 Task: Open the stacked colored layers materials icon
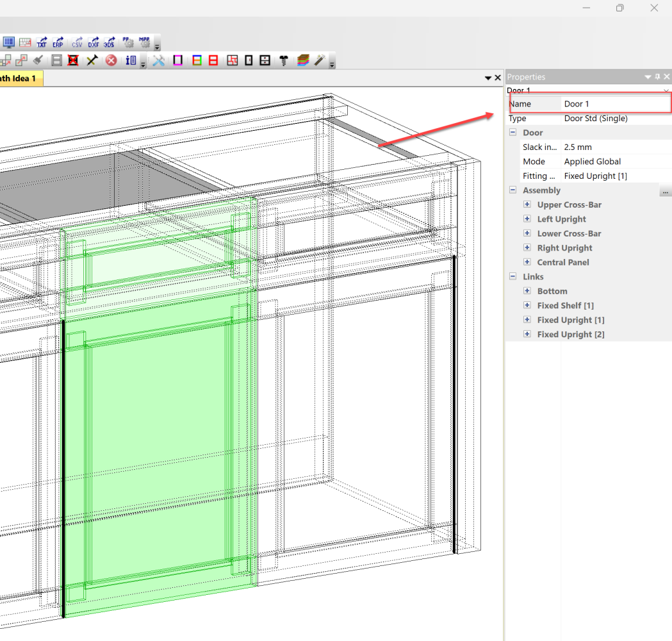(303, 60)
